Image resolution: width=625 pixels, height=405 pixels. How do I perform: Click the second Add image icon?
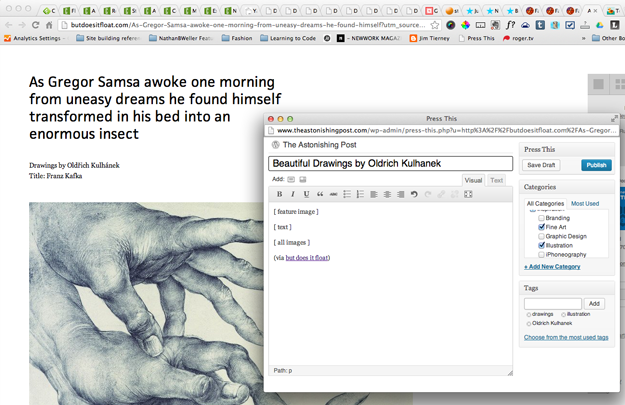click(303, 179)
